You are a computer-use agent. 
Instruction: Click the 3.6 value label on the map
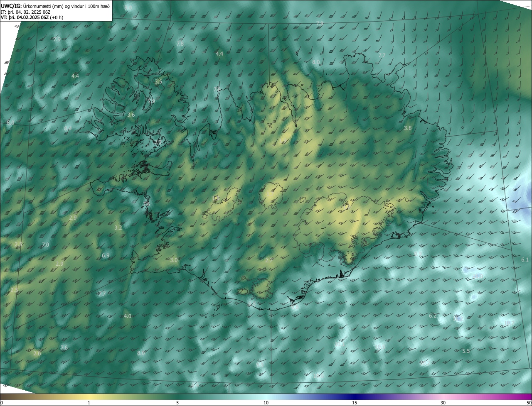pos(131,115)
